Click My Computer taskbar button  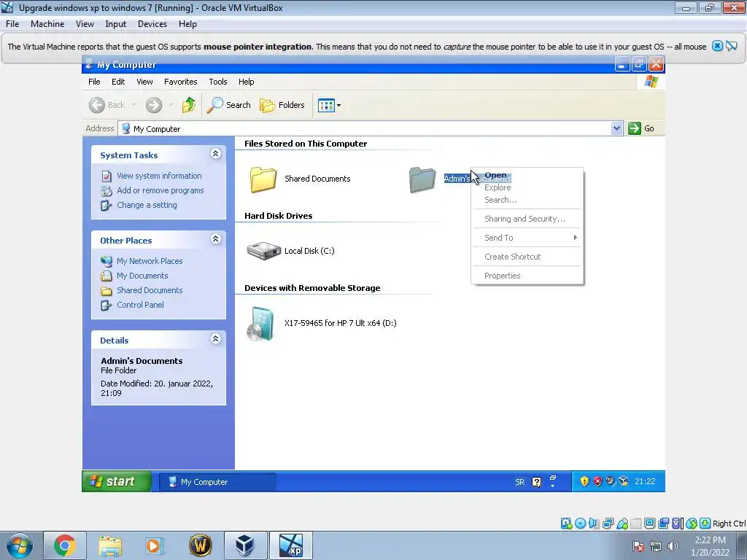pos(217,482)
